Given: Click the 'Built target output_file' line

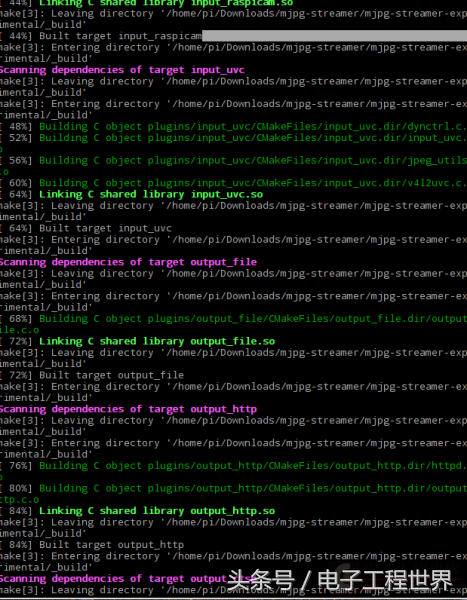Looking at the screenshot, I should (92, 375).
